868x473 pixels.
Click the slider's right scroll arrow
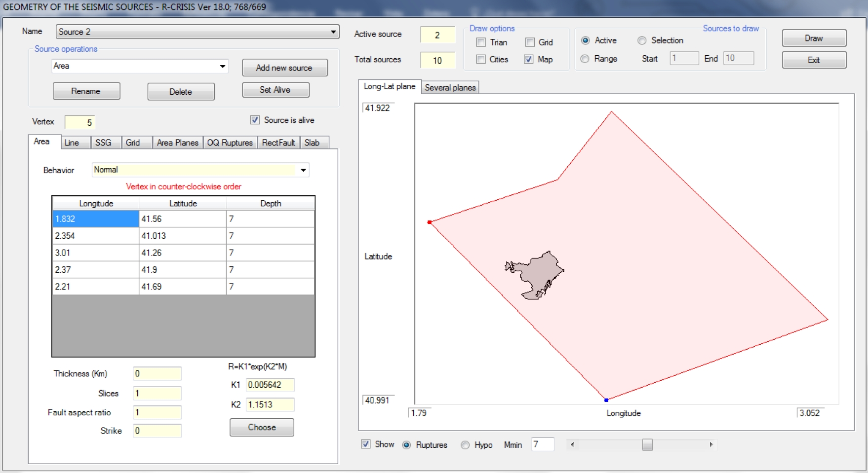711,444
